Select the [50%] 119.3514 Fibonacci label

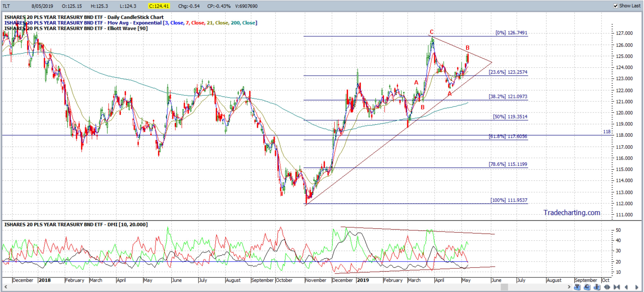510,117
